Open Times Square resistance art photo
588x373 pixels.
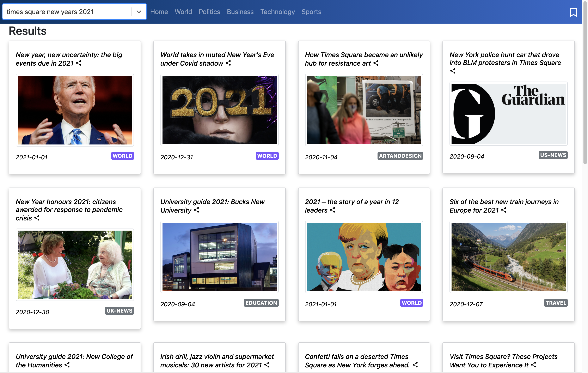coord(364,110)
